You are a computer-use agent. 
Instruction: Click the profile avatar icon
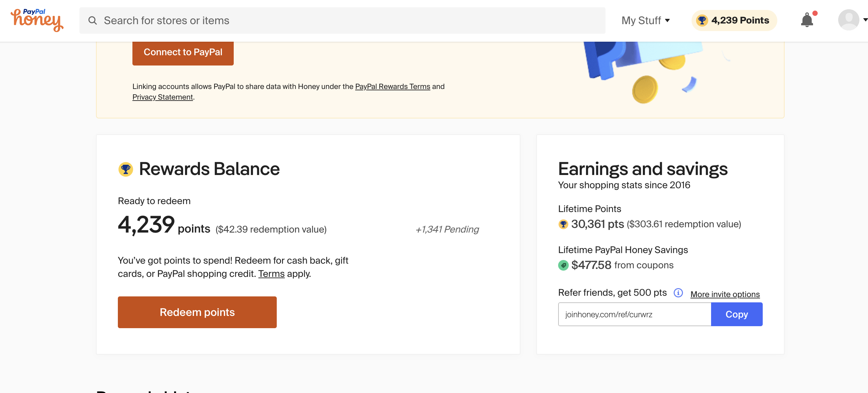848,20
